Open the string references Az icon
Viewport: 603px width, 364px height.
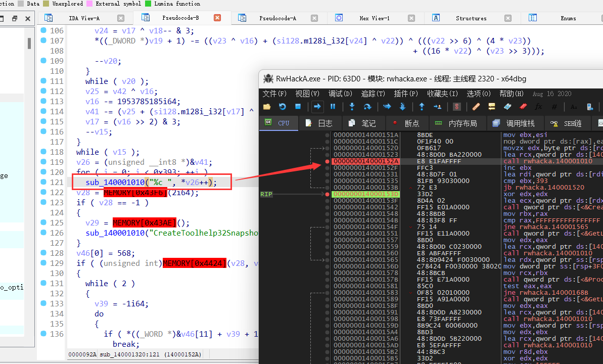coord(574,107)
